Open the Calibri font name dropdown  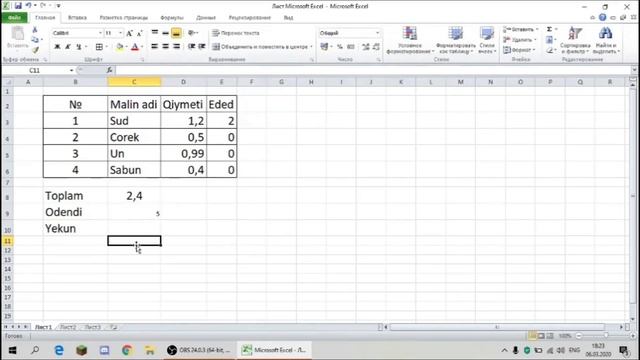tap(100, 33)
